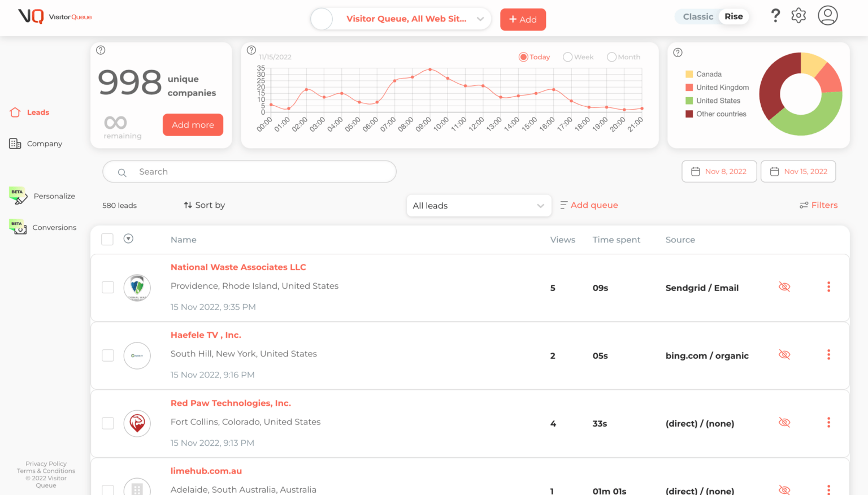
Task: Click the Add more button
Action: coord(193,124)
